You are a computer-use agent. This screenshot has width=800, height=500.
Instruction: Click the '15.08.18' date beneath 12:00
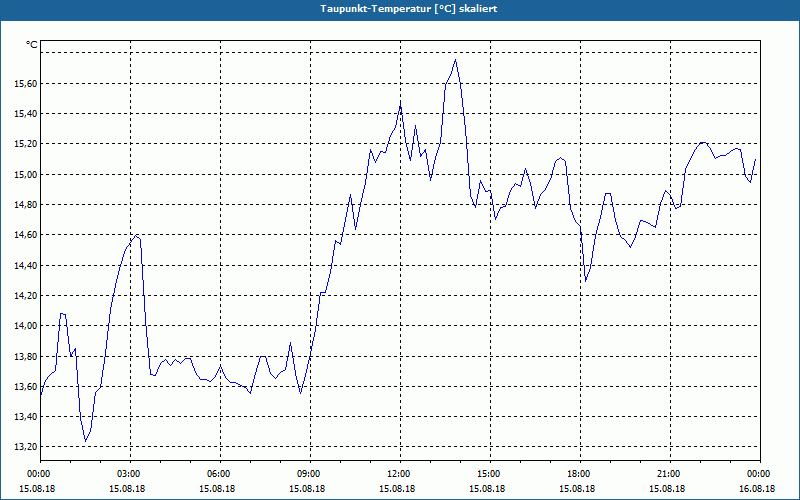[x=397, y=489]
